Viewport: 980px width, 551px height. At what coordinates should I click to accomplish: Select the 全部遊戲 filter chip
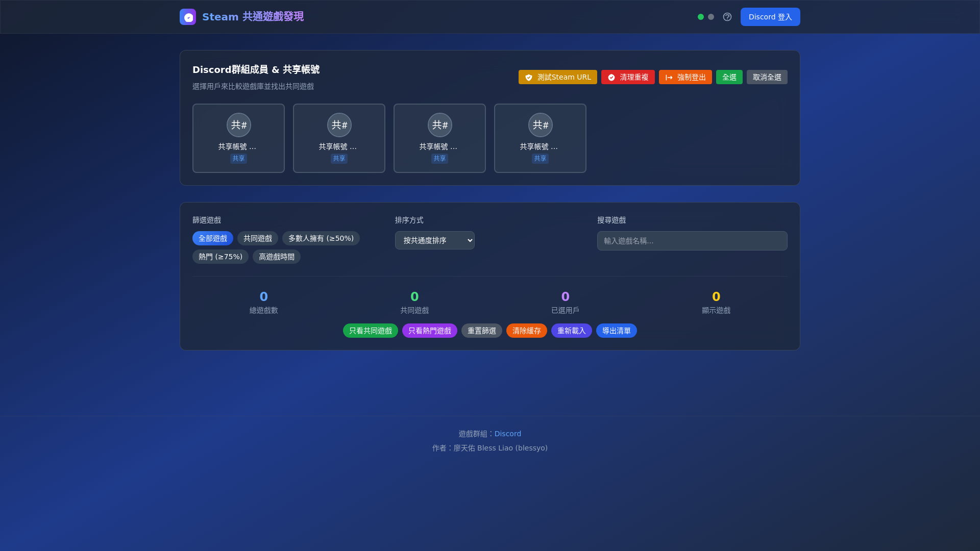pos(213,238)
